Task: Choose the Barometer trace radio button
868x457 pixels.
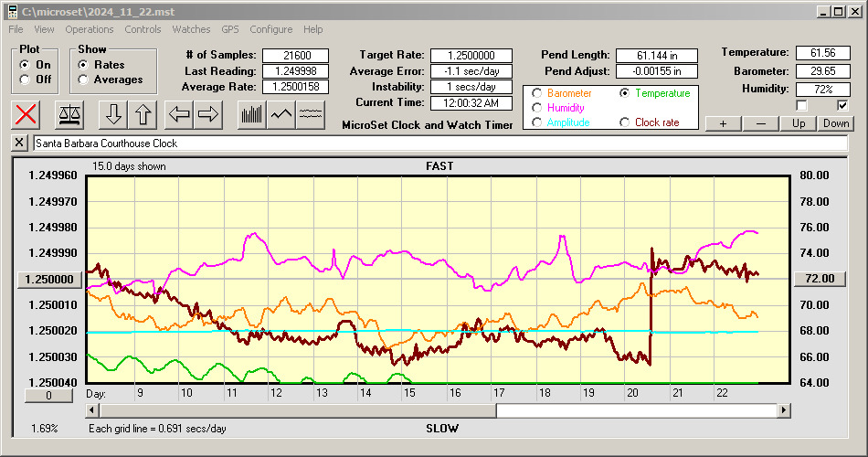Action: (x=537, y=93)
